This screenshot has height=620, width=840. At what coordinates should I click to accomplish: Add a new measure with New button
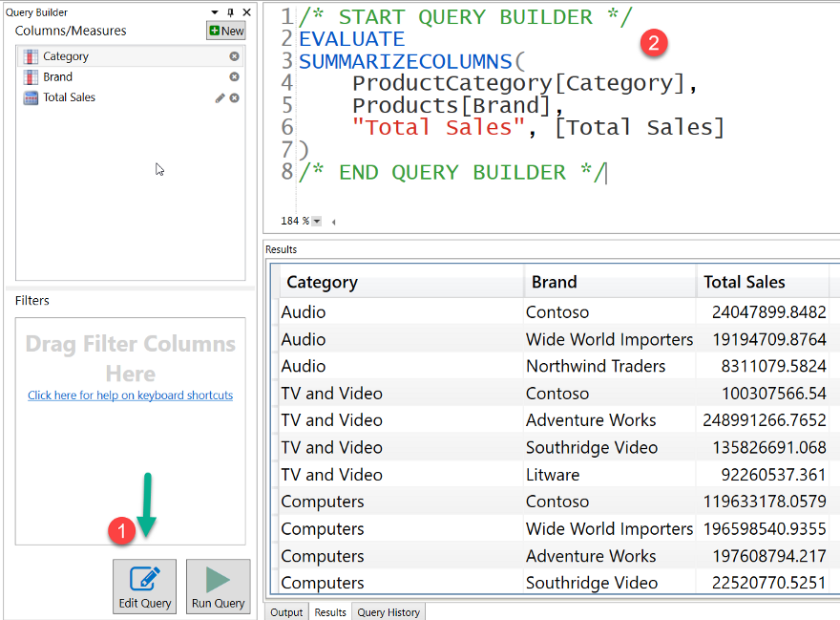tap(226, 31)
